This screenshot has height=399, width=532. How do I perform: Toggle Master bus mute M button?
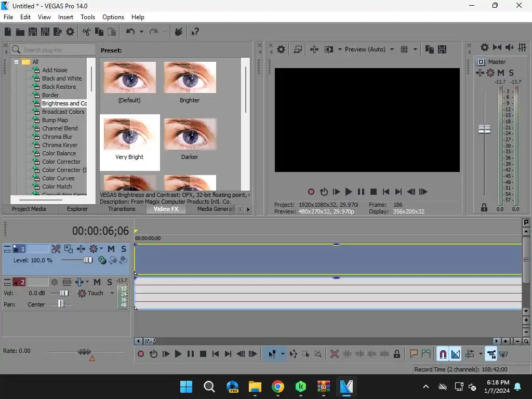click(501, 73)
